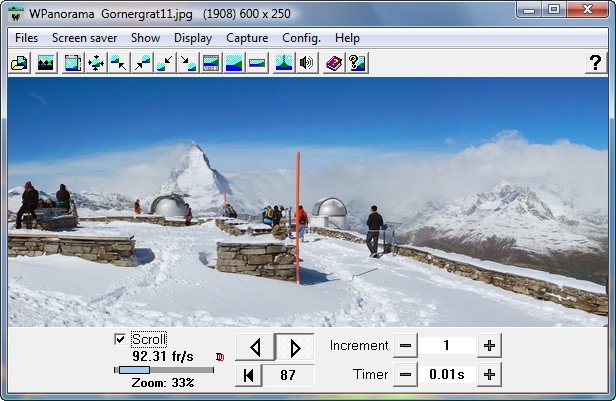
Task: Increase the Increment value with plus
Action: tap(489, 346)
